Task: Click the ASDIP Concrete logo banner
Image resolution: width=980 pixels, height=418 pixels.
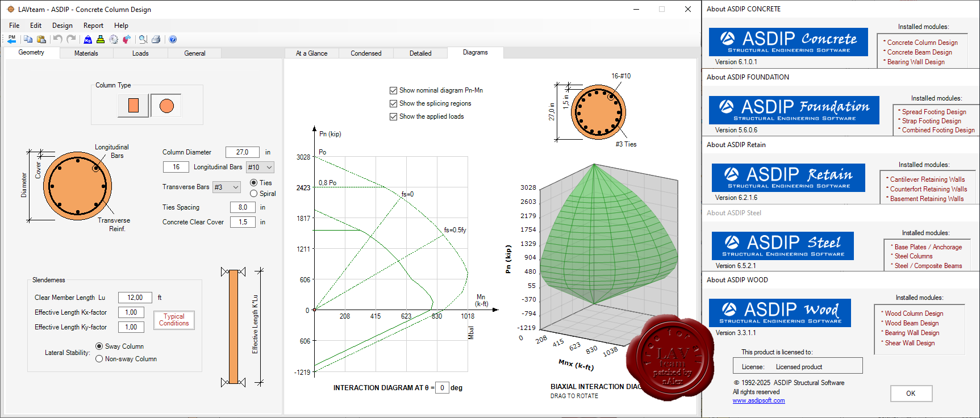Action: pyautogui.click(x=789, y=41)
